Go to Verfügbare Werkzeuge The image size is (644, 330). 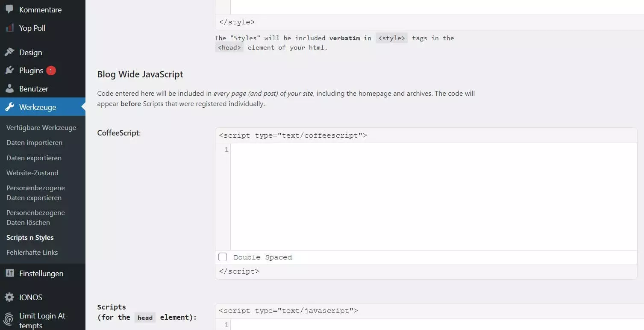[41, 127]
